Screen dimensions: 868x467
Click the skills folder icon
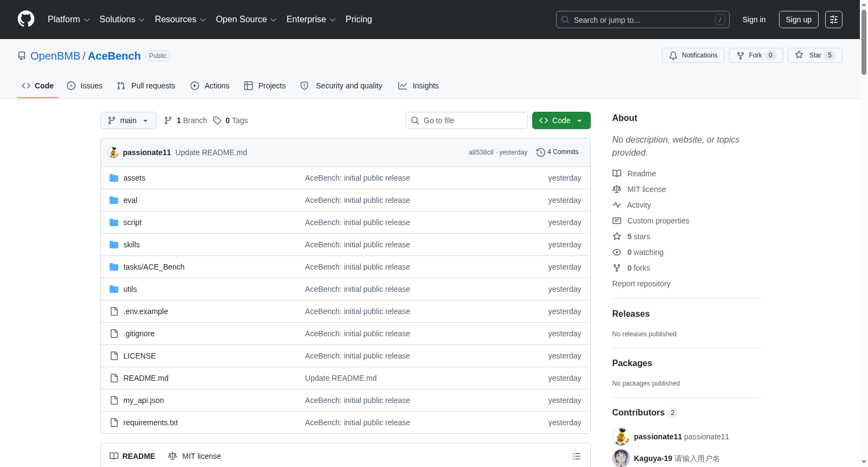[x=114, y=245]
